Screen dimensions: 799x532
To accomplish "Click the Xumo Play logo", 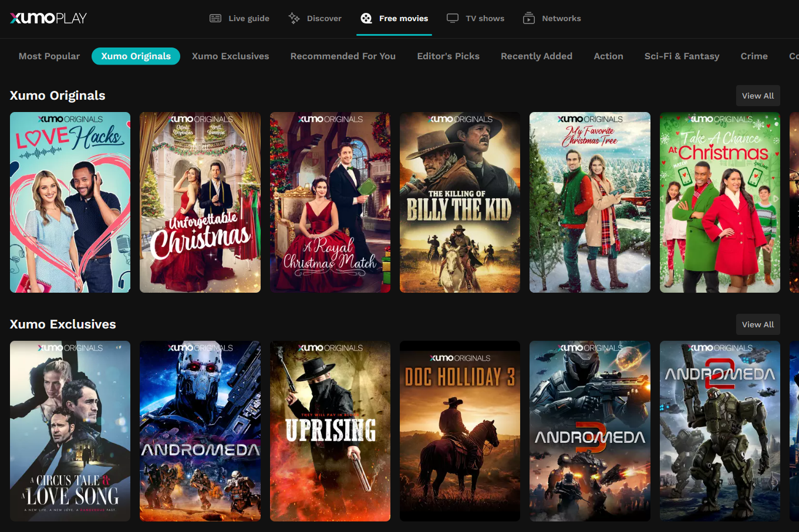I will pyautogui.click(x=48, y=18).
